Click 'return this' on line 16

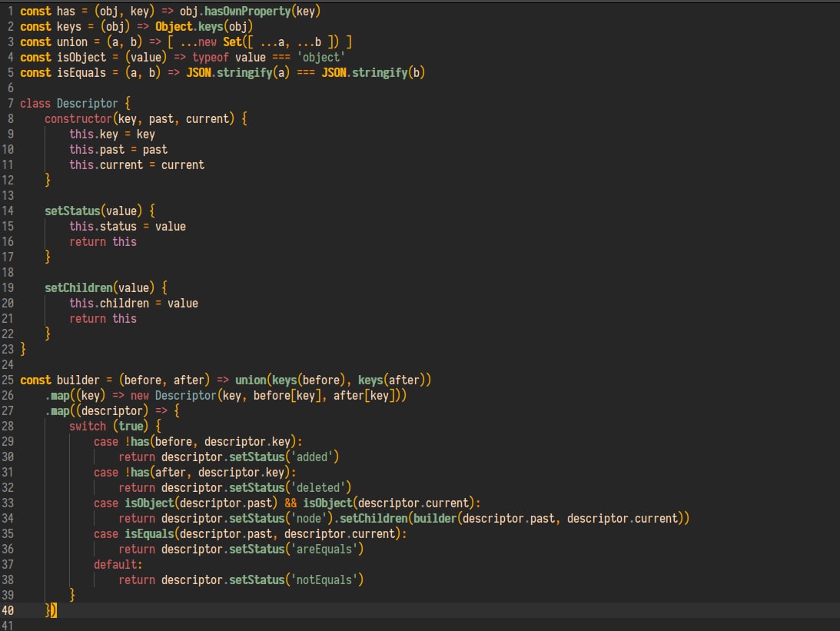[x=103, y=242]
